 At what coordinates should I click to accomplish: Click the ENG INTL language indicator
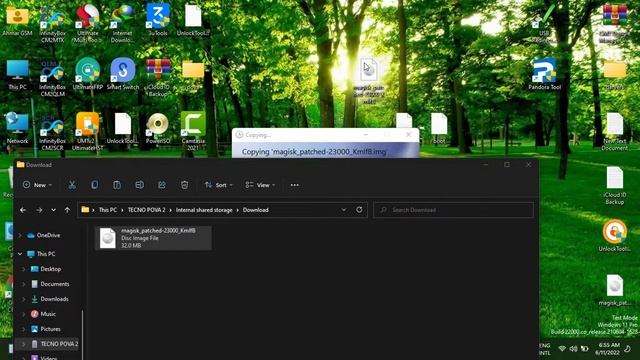(x=544, y=349)
